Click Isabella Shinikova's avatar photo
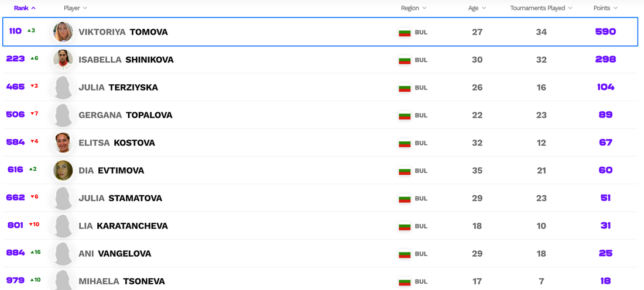The width and height of the screenshot is (644, 290). point(63,60)
